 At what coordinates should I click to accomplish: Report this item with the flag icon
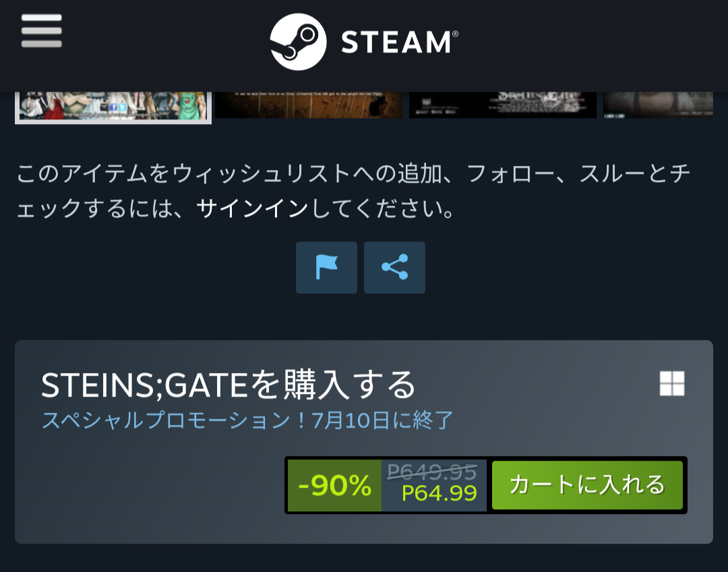(326, 267)
